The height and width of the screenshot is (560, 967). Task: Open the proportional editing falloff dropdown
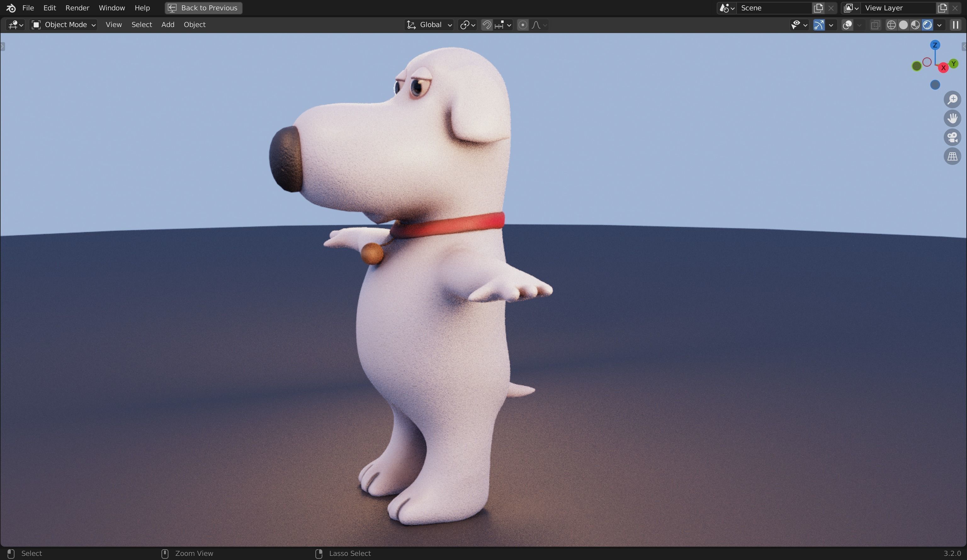(539, 25)
